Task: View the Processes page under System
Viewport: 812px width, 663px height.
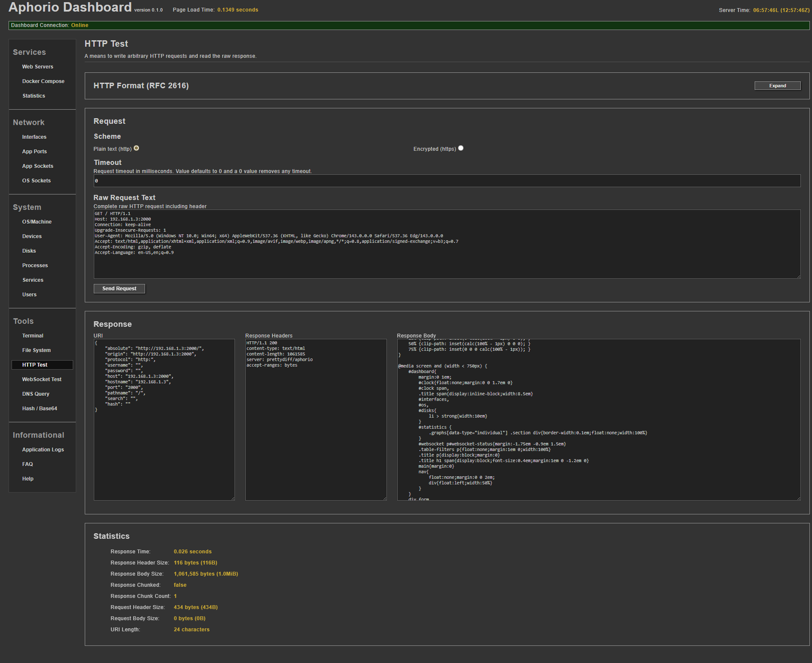Action: click(x=35, y=266)
